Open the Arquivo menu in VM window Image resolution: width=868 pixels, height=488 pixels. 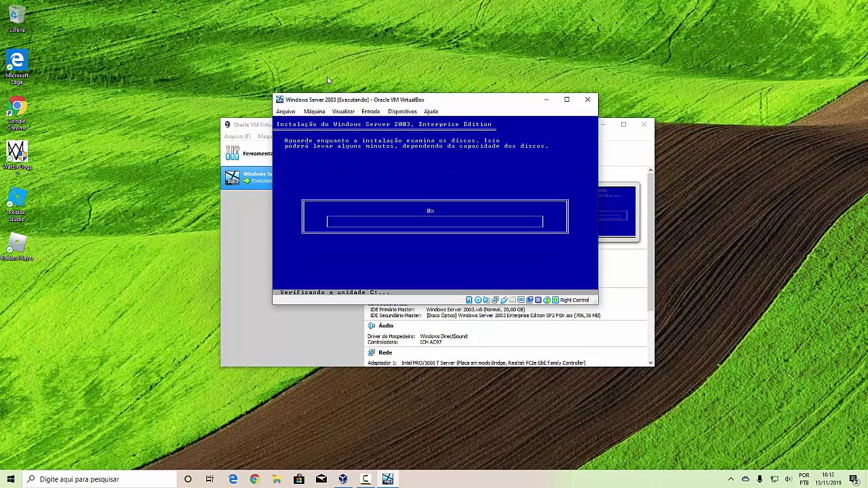point(285,111)
